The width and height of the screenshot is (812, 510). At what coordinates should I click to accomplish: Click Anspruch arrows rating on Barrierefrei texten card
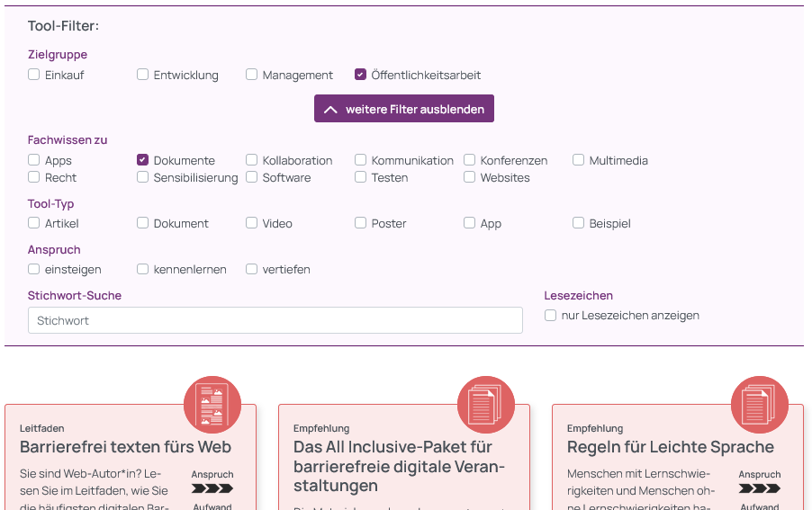212,488
